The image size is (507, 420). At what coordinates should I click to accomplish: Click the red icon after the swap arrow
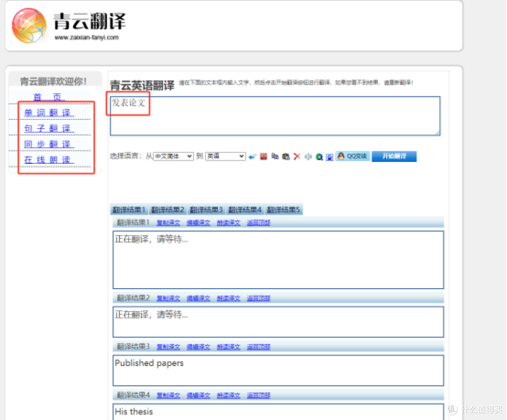tap(263, 156)
